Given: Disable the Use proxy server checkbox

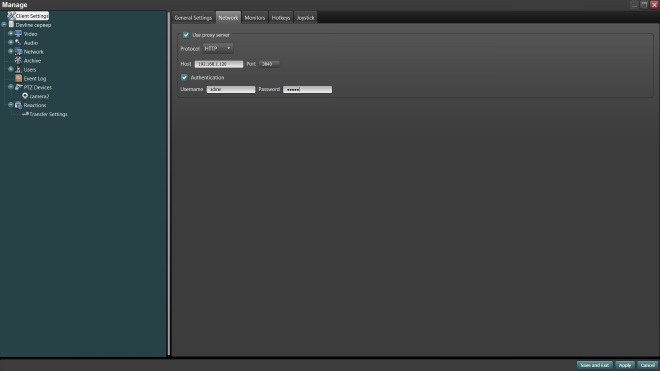Looking at the screenshot, I should [x=186, y=35].
